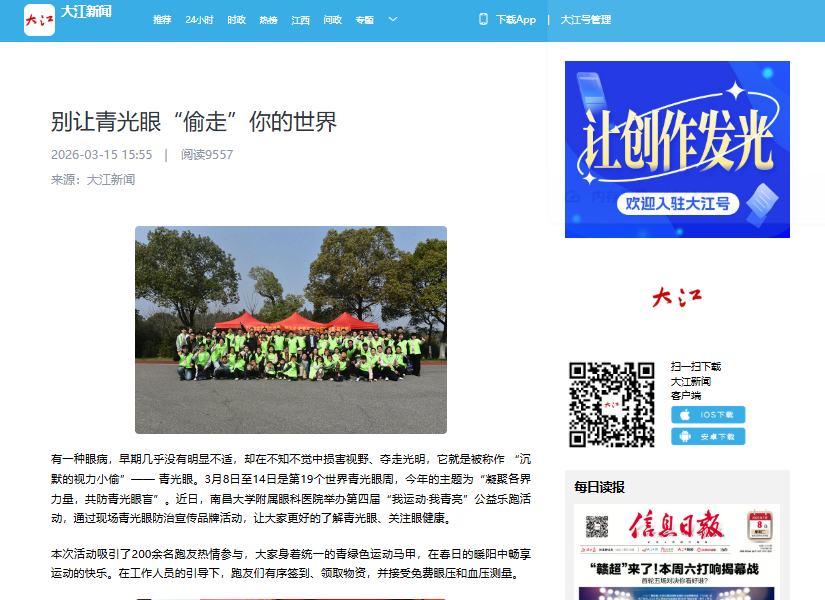Expand the navigation more chevron
This screenshot has height=600, width=825.
click(393, 19)
